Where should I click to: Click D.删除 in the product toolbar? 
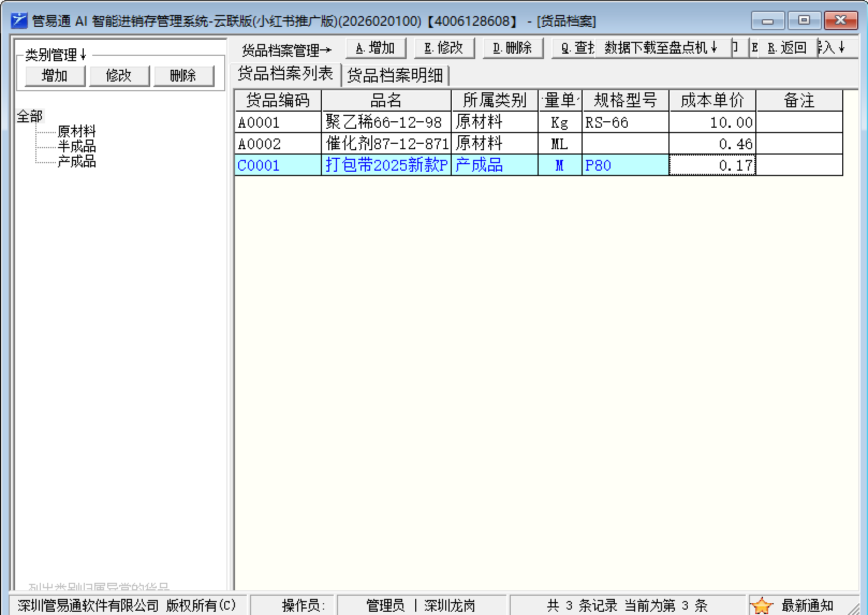tap(512, 48)
